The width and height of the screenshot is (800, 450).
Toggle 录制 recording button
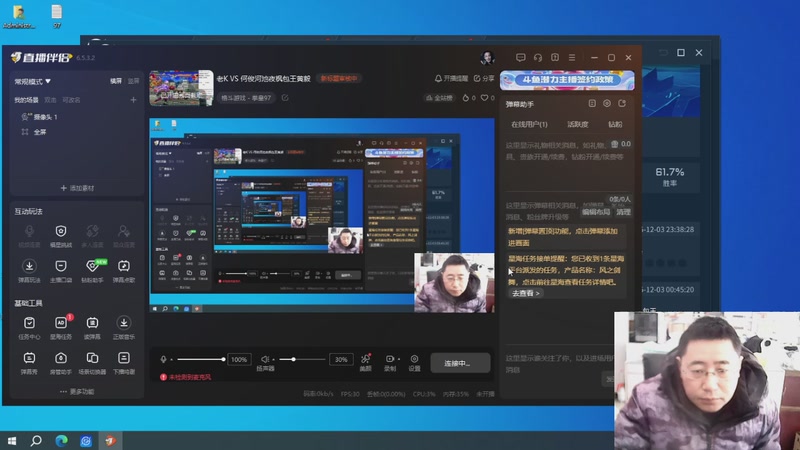[390, 359]
